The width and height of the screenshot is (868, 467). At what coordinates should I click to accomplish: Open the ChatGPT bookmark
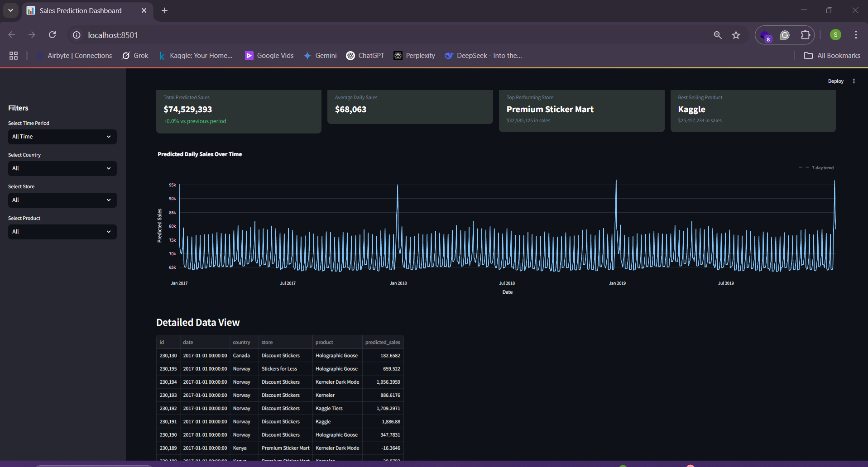click(365, 56)
